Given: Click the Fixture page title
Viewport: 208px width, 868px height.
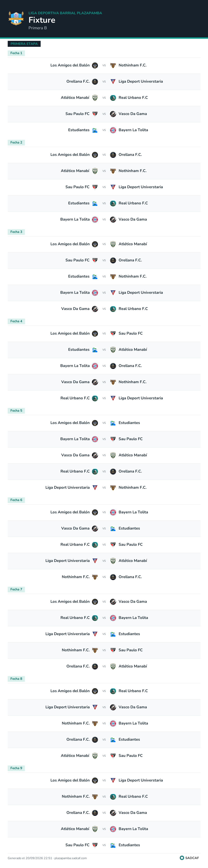Looking at the screenshot, I should (x=42, y=20).
